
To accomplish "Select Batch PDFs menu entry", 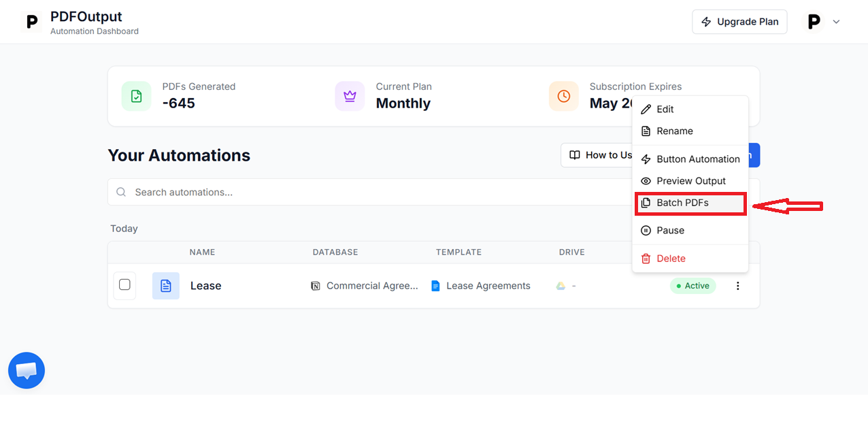I will point(690,203).
